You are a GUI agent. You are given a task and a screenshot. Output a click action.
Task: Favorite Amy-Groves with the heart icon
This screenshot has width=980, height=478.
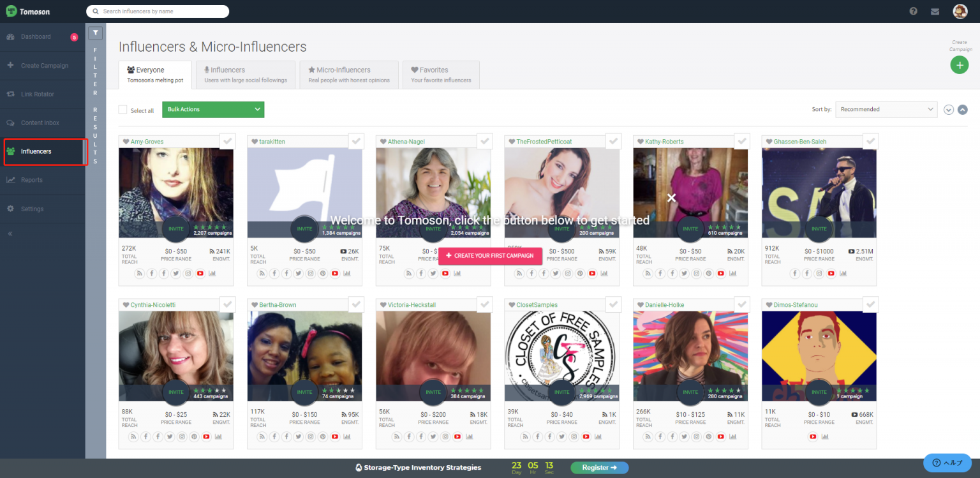click(x=126, y=142)
